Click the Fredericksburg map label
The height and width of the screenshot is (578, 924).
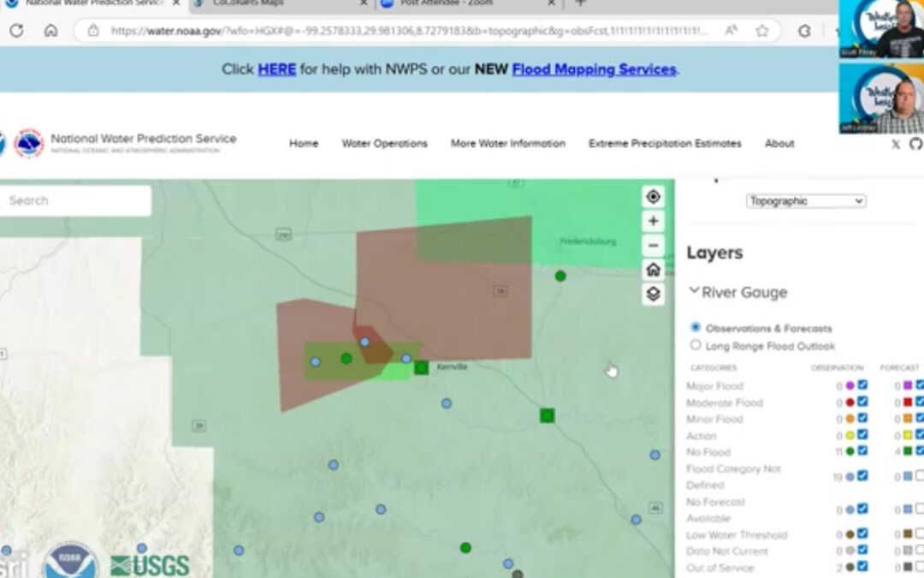[588, 241]
